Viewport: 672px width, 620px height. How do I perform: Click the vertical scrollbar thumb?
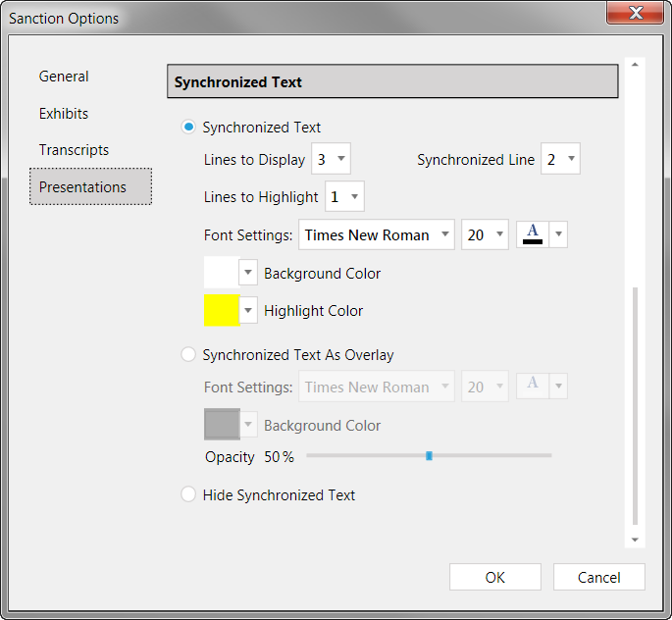pos(635,406)
